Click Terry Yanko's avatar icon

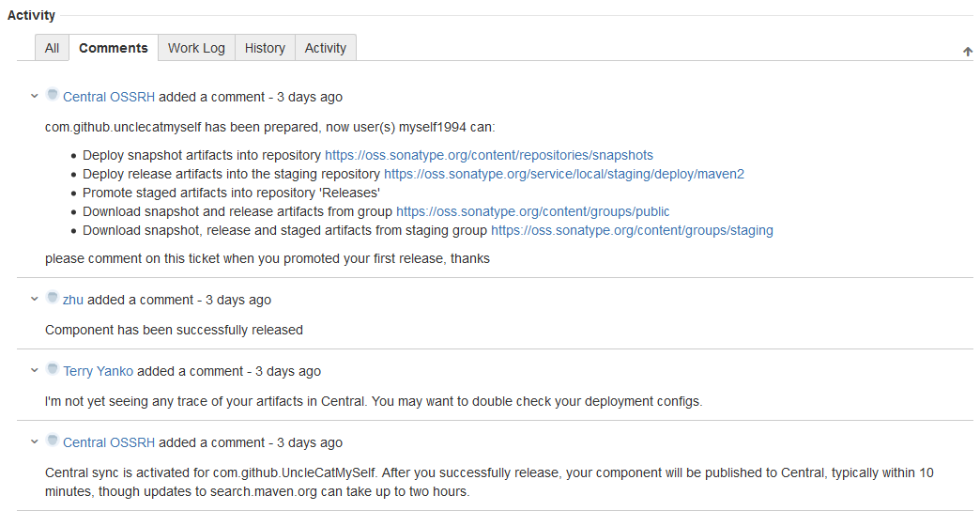(53, 369)
